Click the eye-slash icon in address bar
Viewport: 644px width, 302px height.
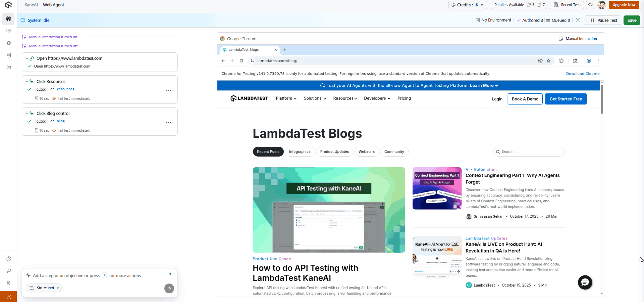tap(540, 61)
